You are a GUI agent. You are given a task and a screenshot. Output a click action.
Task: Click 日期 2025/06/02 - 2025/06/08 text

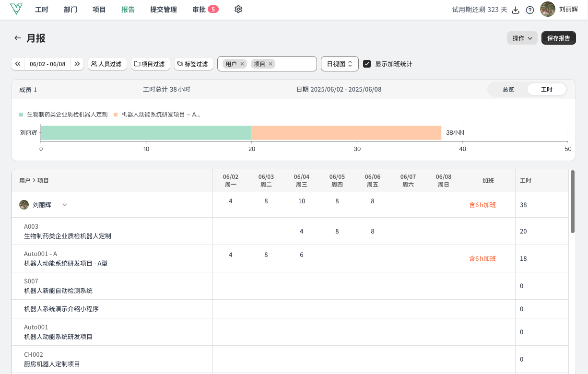point(339,89)
